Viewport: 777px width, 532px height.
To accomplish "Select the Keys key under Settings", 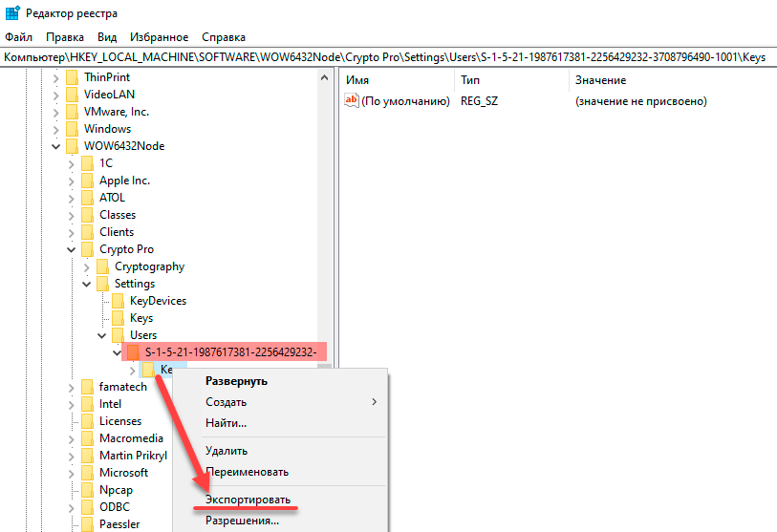I will (141, 318).
